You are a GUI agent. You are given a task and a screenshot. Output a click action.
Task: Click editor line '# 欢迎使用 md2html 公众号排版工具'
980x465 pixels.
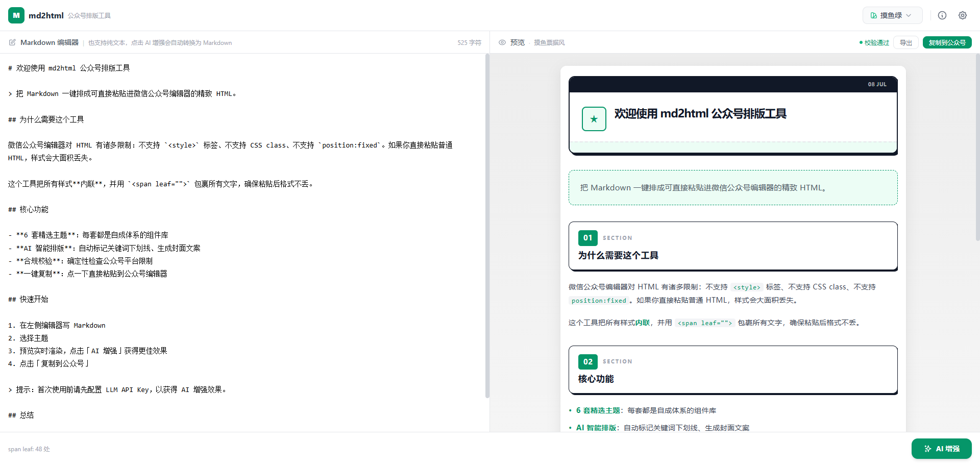69,68
